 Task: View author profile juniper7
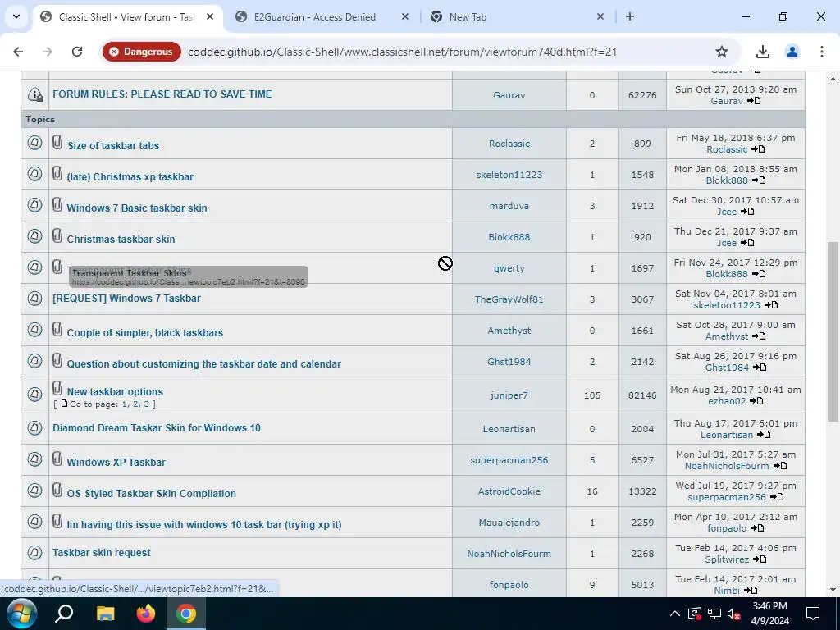[509, 395]
